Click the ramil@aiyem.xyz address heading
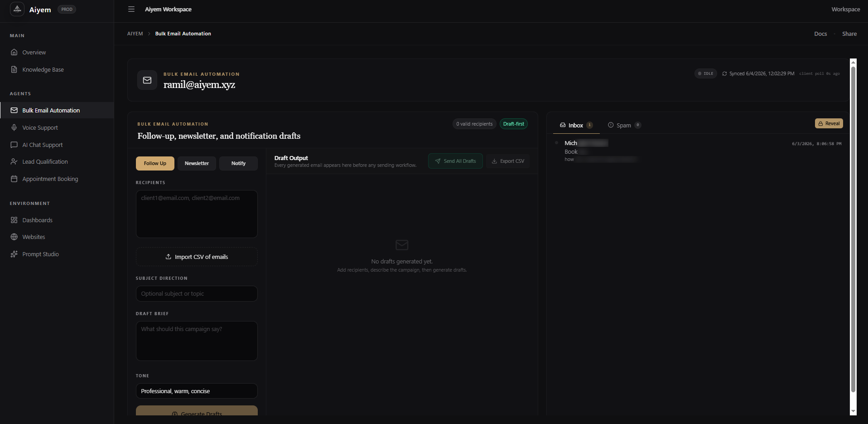Image resolution: width=868 pixels, height=424 pixels. pyautogui.click(x=199, y=84)
